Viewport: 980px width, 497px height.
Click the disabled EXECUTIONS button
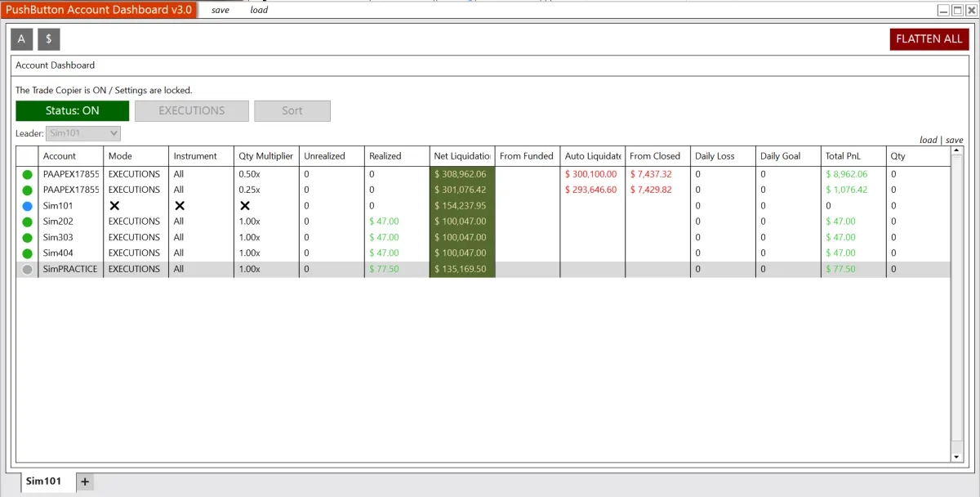[x=192, y=111]
